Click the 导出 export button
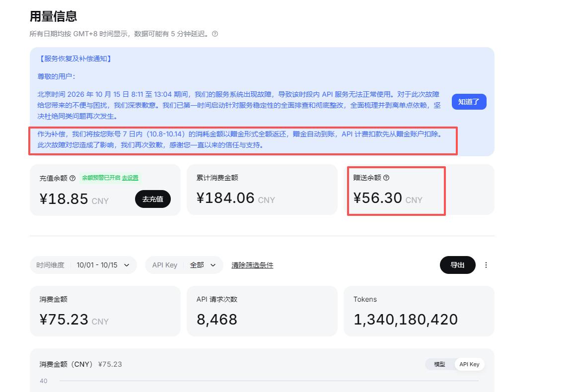The height and width of the screenshot is (392, 569). pyautogui.click(x=458, y=265)
